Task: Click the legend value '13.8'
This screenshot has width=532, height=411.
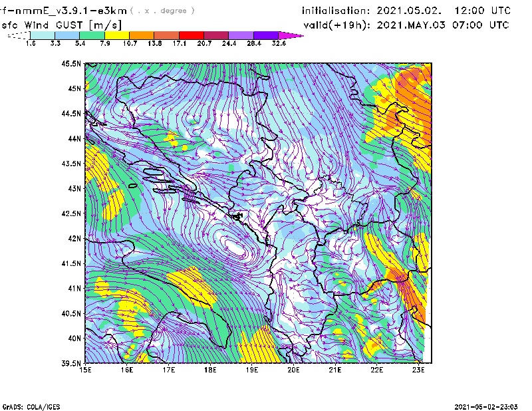Action: click(x=155, y=43)
